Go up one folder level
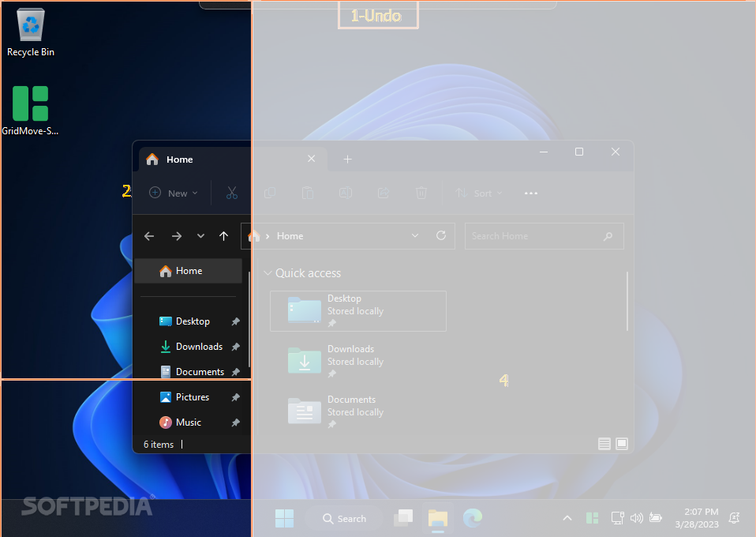Image resolution: width=756 pixels, height=537 pixels. pyautogui.click(x=223, y=236)
